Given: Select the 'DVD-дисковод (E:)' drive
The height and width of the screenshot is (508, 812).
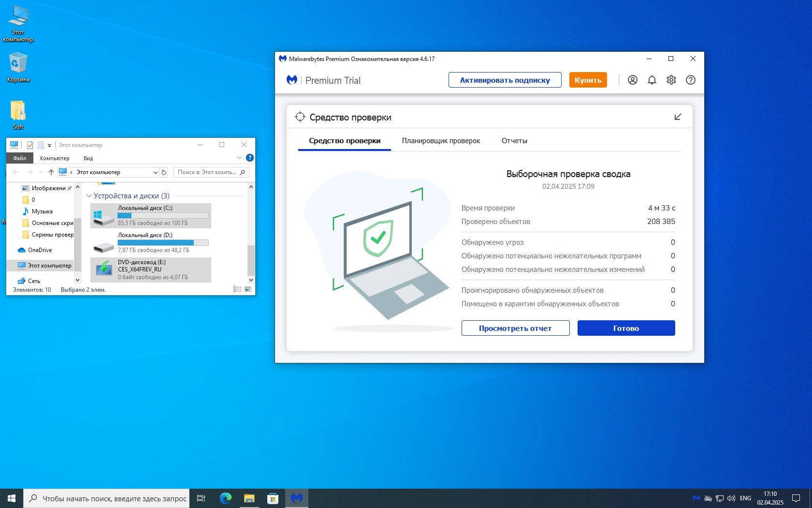Looking at the screenshot, I should click(x=151, y=270).
